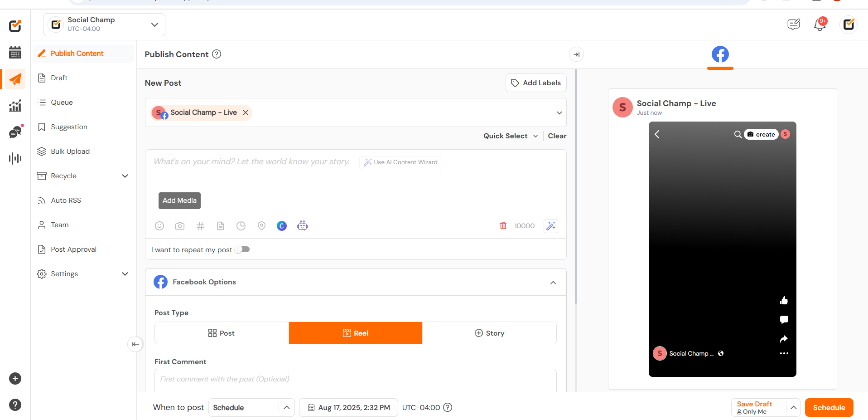This screenshot has width=868, height=420.
Task: Open Team in sidebar
Action: click(x=83, y=225)
